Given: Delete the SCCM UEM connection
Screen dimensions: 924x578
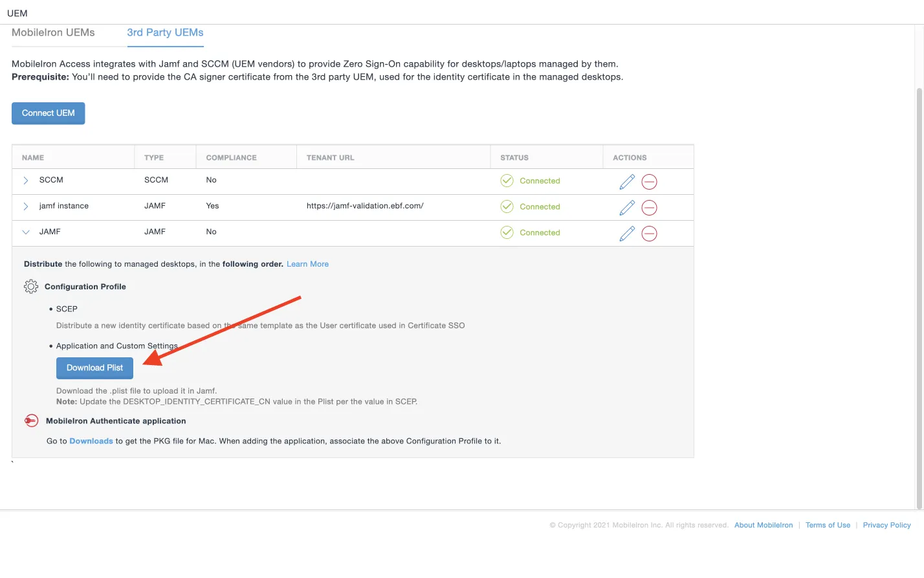Looking at the screenshot, I should pos(649,182).
